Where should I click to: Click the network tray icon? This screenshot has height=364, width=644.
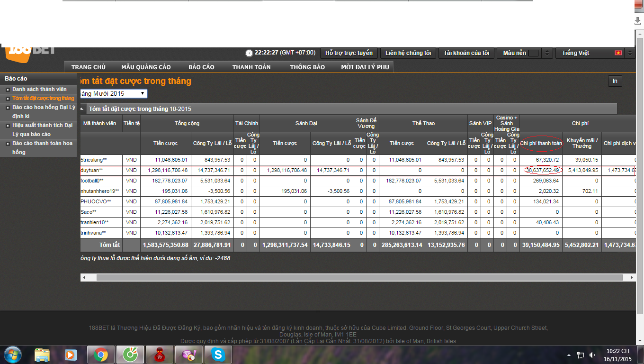coord(581,355)
